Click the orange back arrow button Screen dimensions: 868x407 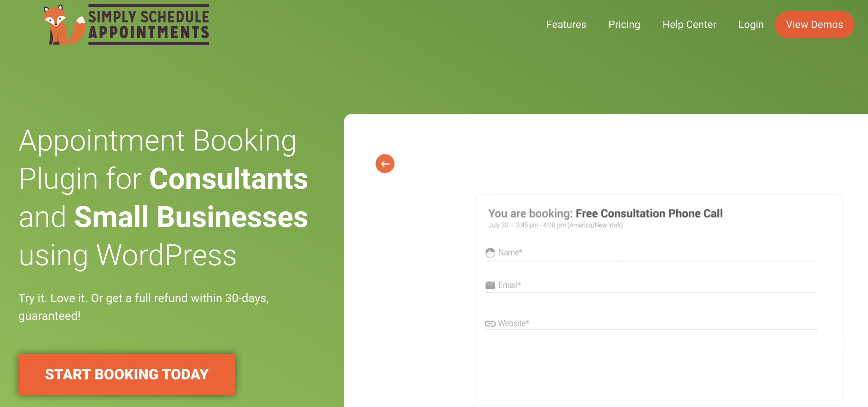pyautogui.click(x=385, y=164)
